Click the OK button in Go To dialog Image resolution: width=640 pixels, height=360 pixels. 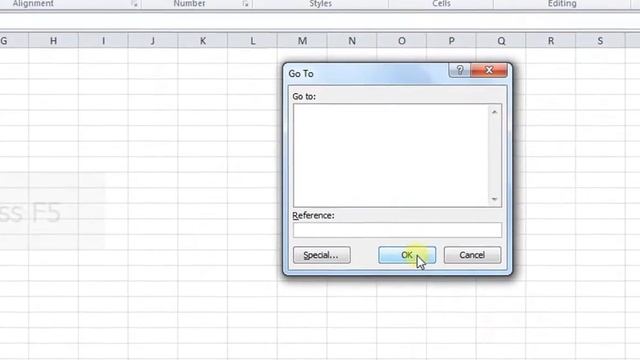pyautogui.click(x=407, y=255)
